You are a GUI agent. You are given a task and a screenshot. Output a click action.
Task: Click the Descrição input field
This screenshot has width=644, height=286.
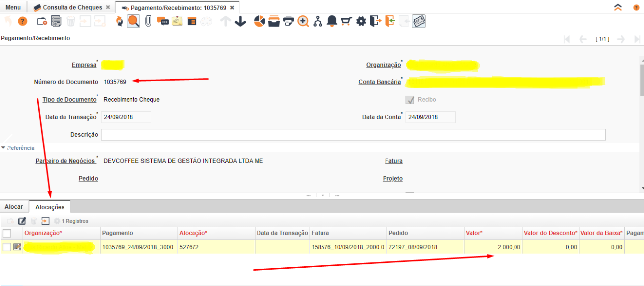[353, 135]
